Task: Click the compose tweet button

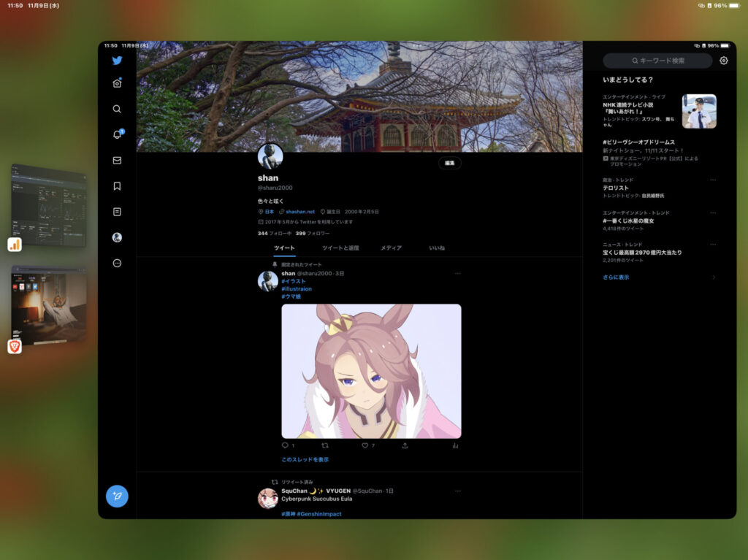Action: (117, 496)
